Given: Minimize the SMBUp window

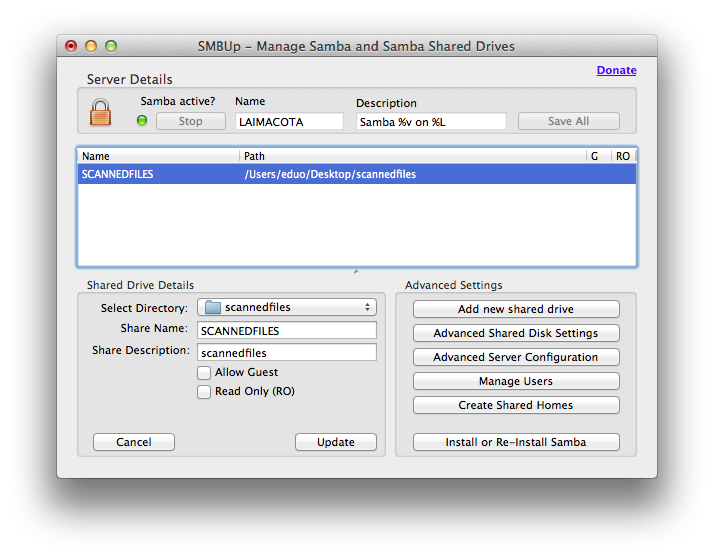Looking at the screenshot, I should [91, 46].
